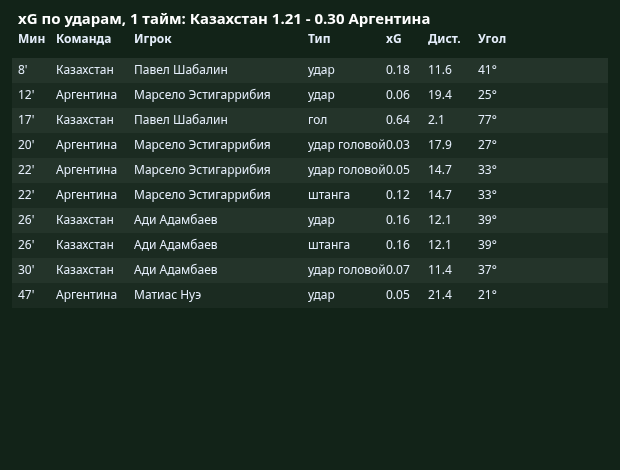Select 'Павел Шабалин' in the 8' row
Screen dimensions: 620x470
181,70
